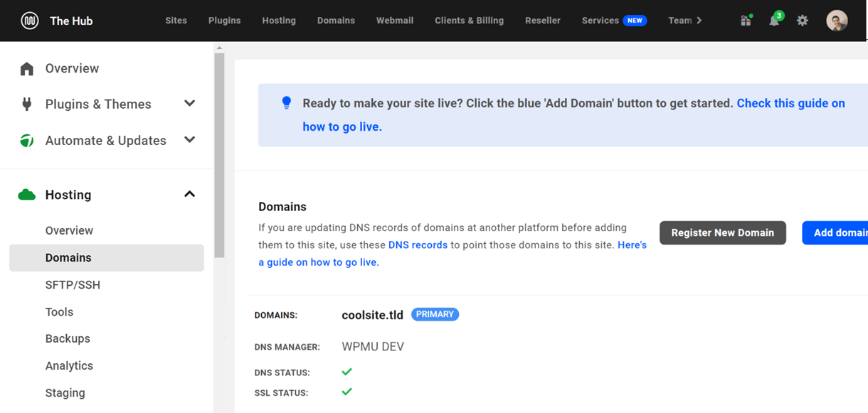
Task: Expand the Automate & Updates section
Action: [190, 139]
